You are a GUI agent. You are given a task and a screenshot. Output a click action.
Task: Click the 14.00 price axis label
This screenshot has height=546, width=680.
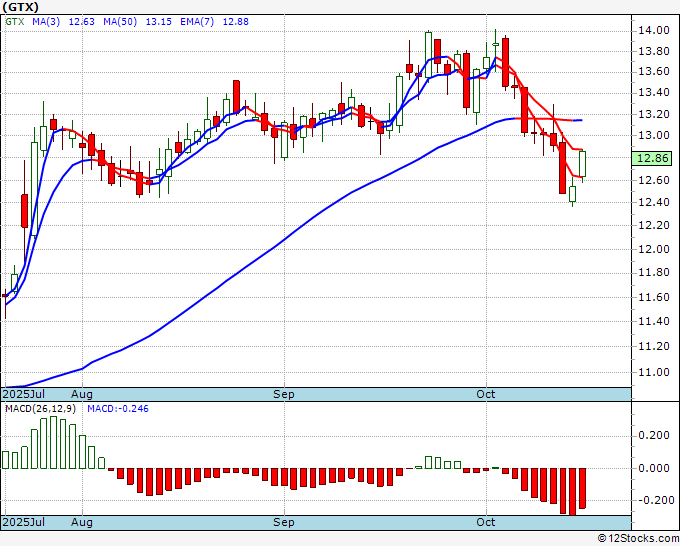click(x=652, y=30)
